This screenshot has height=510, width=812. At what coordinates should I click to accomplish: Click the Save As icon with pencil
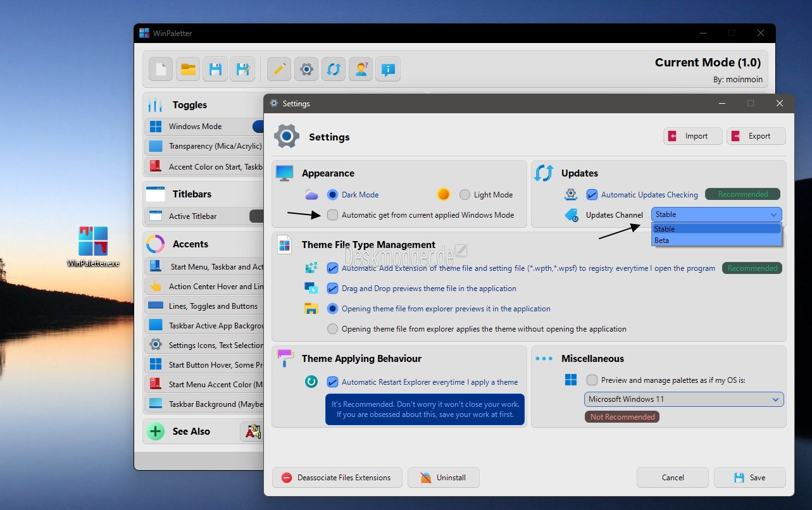coord(242,69)
